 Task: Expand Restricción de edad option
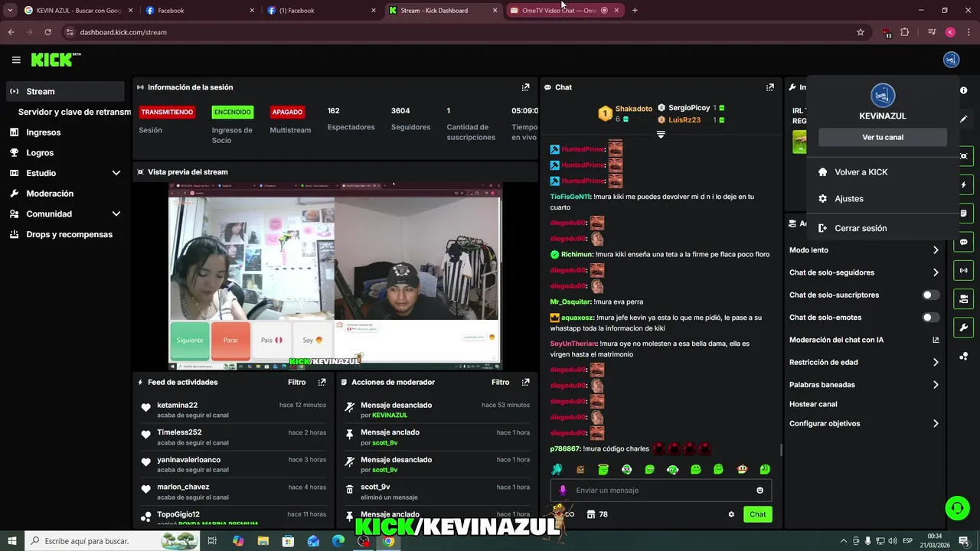[935, 362]
